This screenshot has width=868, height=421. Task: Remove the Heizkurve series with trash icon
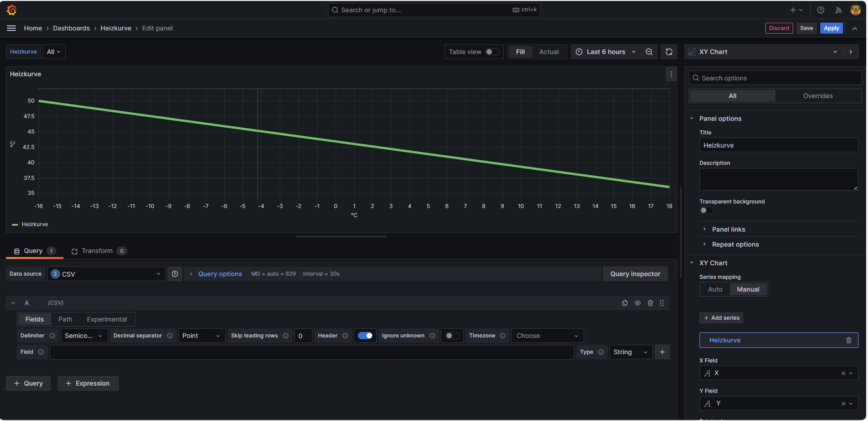(848, 340)
